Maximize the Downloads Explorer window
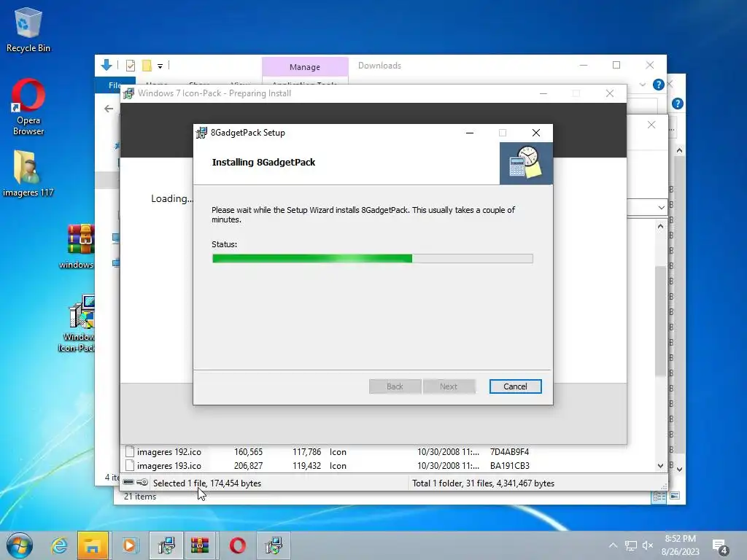The image size is (747, 560). [616, 65]
